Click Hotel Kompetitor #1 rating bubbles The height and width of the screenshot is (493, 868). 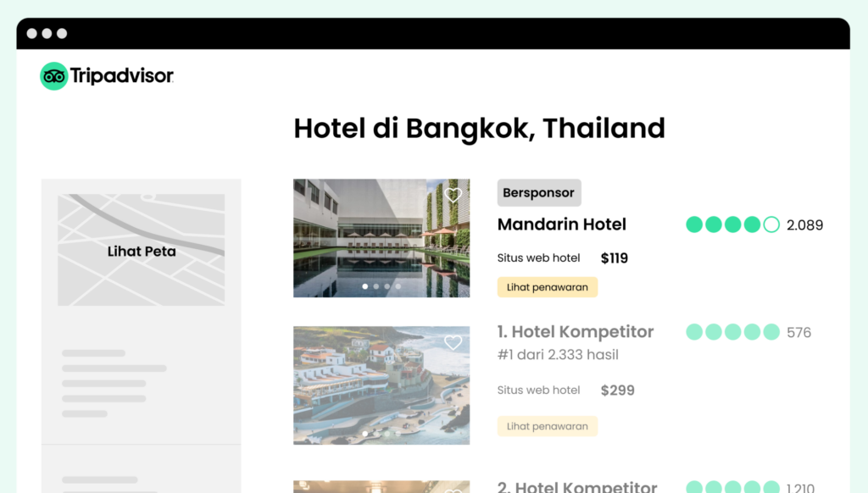[732, 332]
